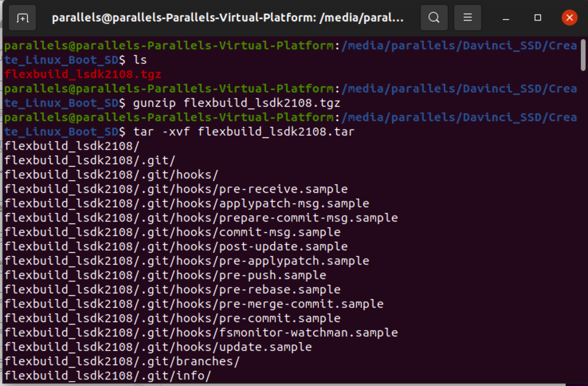Click the window title text in header bar
Viewport: 588px width, 386px height.
click(227, 18)
